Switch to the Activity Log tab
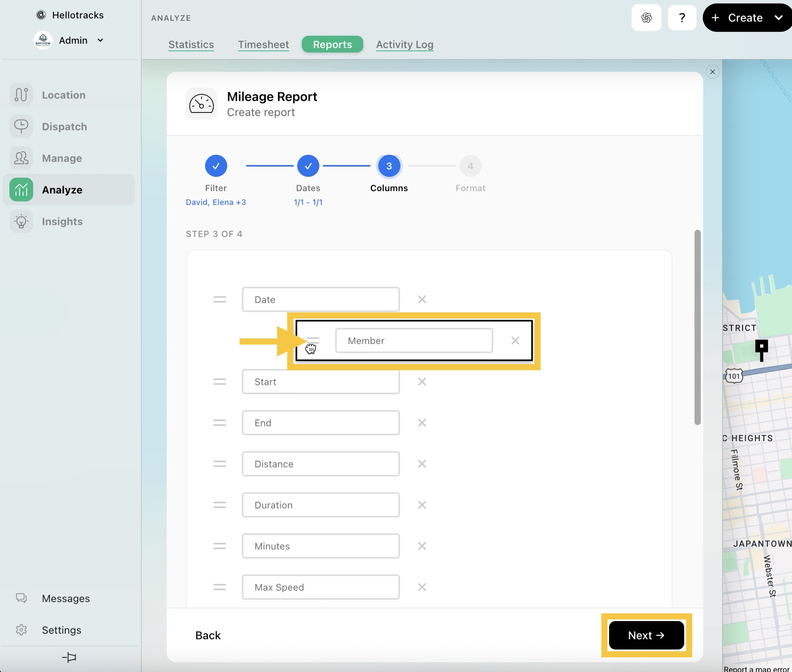The width and height of the screenshot is (792, 672). pos(404,44)
